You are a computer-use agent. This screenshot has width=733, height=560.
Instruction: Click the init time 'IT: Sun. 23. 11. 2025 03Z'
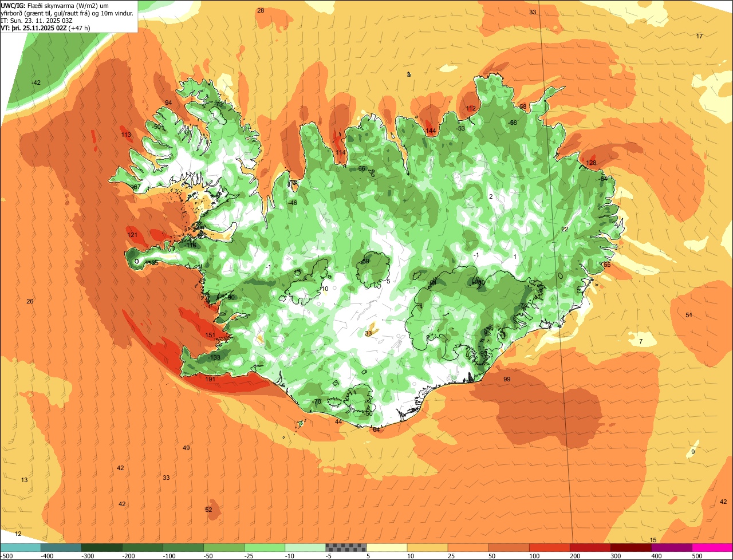[37, 21]
